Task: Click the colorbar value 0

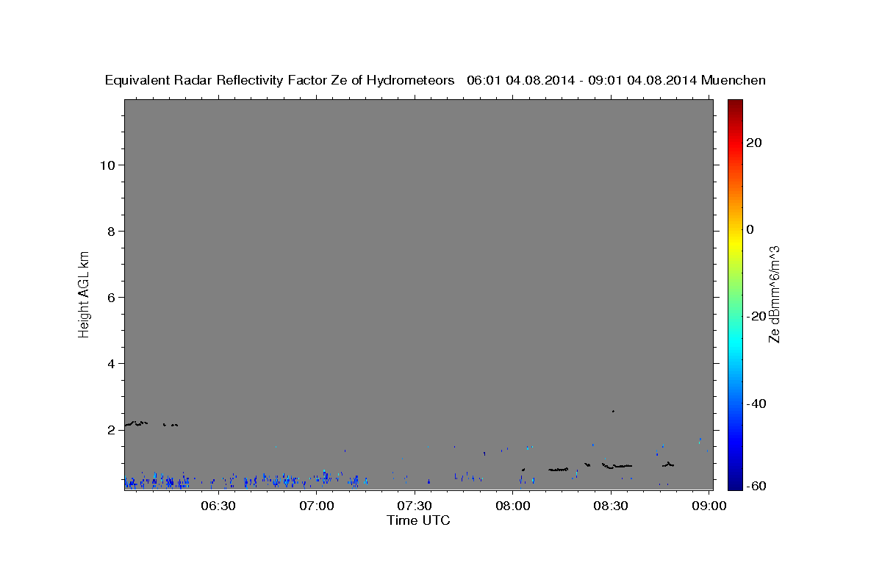Action: point(750,229)
